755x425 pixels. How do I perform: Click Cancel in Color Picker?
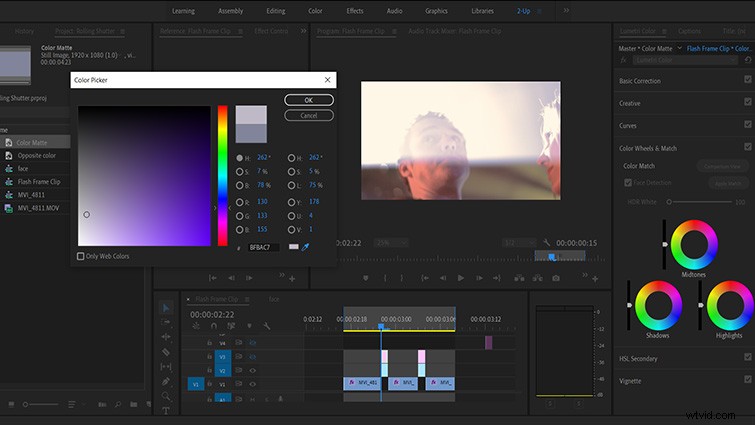309,116
